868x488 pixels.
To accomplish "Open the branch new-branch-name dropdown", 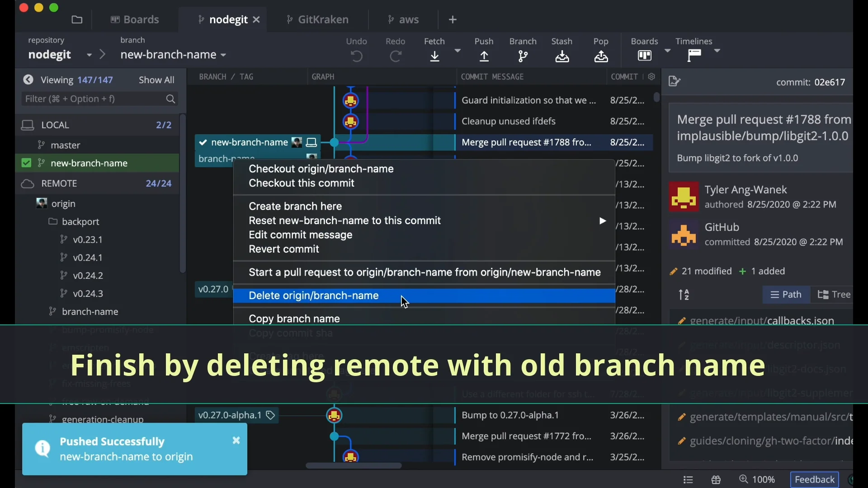I will [x=174, y=55].
